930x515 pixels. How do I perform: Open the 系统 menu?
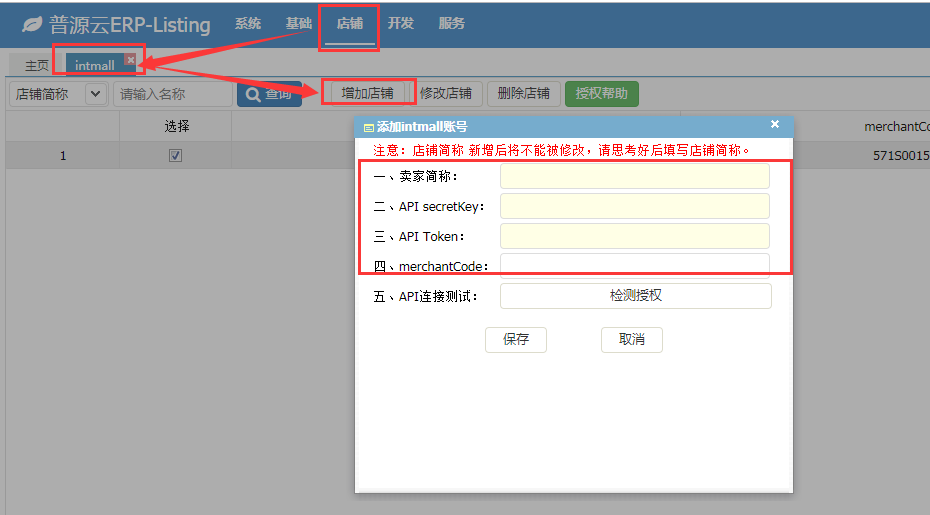click(x=248, y=23)
